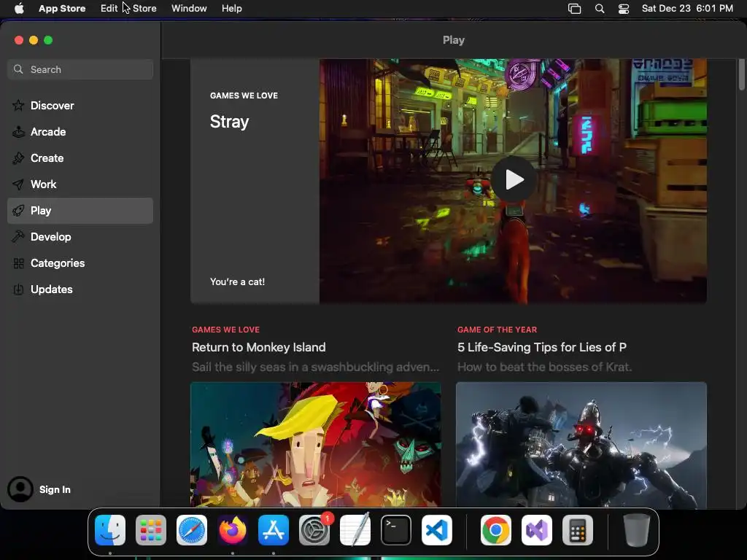Open the Help menu
This screenshot has width=747, height=560.
[231, 8]
